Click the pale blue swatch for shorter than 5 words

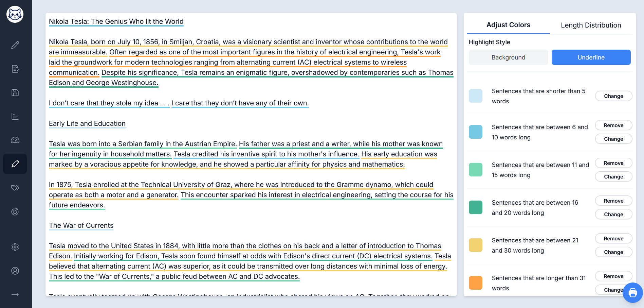click(x=476, y=96)
